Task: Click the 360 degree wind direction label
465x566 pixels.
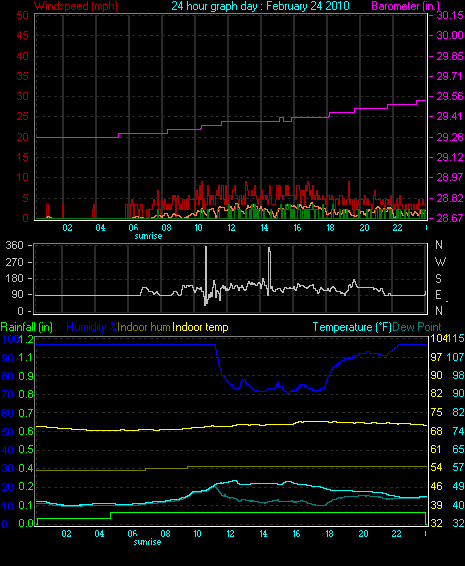Action: (14, 245)
